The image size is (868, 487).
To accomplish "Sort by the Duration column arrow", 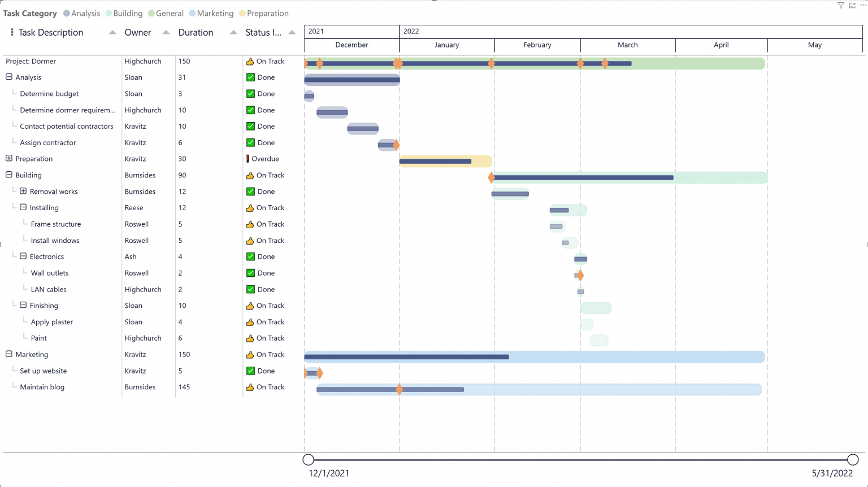I will 233,32.
